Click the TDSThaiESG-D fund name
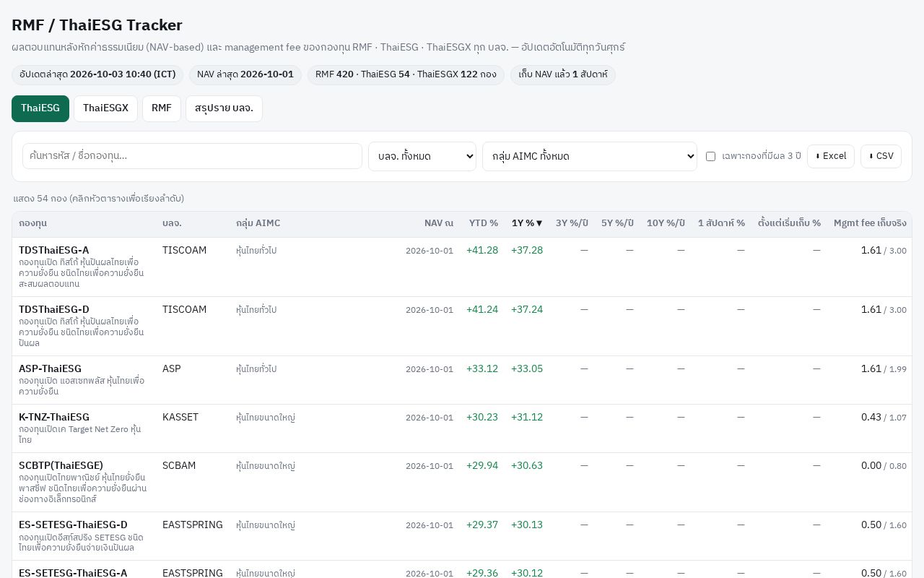 point(54,309)
